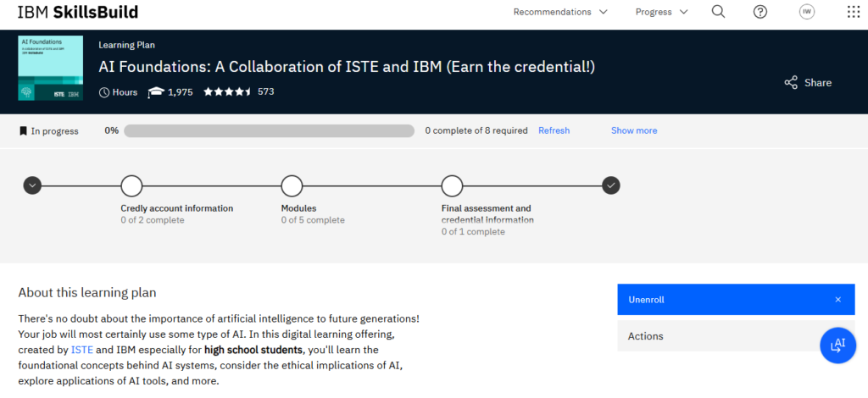Click the high school students bold text

[253, 350]
